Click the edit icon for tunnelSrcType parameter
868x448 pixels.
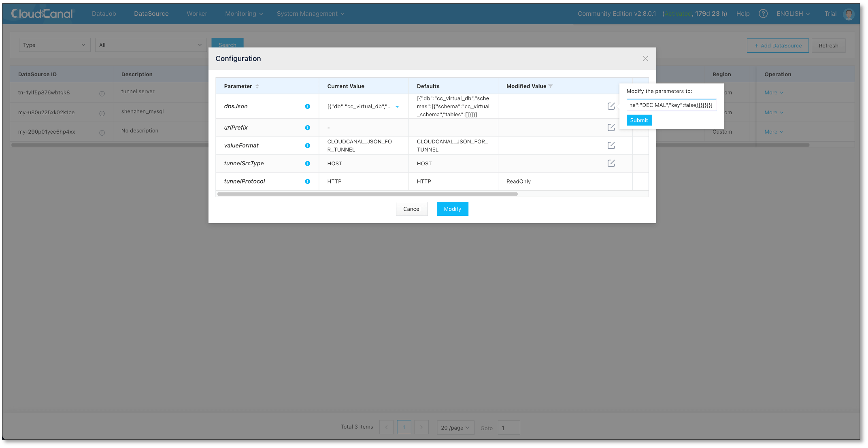point(611,163)
